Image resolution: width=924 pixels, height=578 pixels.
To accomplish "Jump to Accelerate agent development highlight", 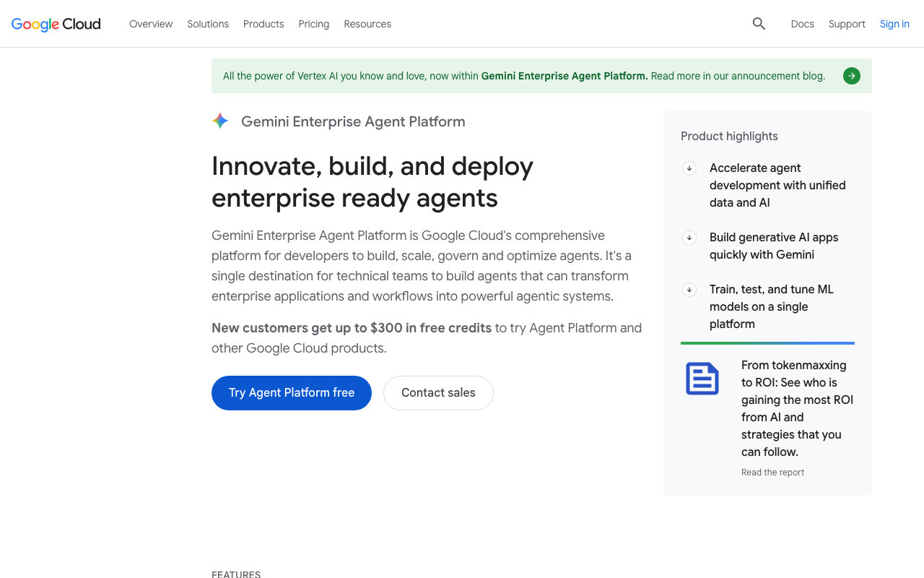I will [x=777, y=186].
